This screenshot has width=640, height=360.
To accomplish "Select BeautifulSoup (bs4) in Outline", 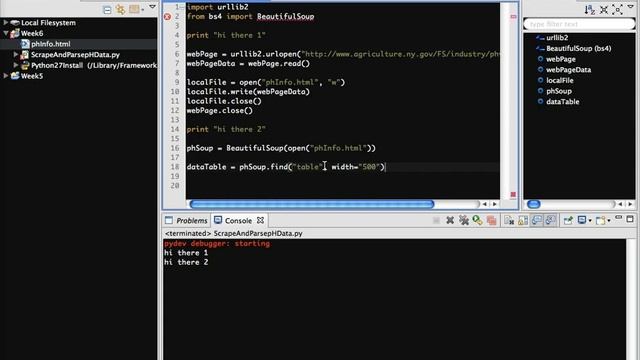I will [x=578, y=48].
